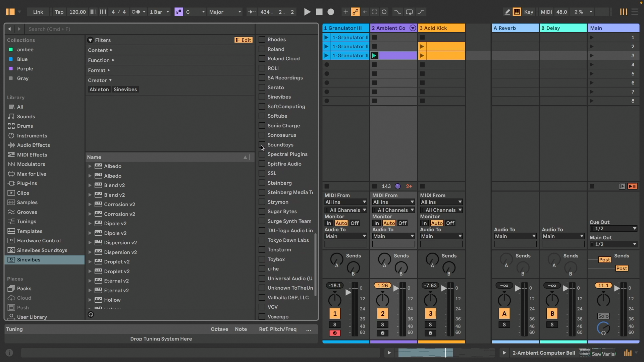Click the Key map mode button

click(x=529, y=12)
